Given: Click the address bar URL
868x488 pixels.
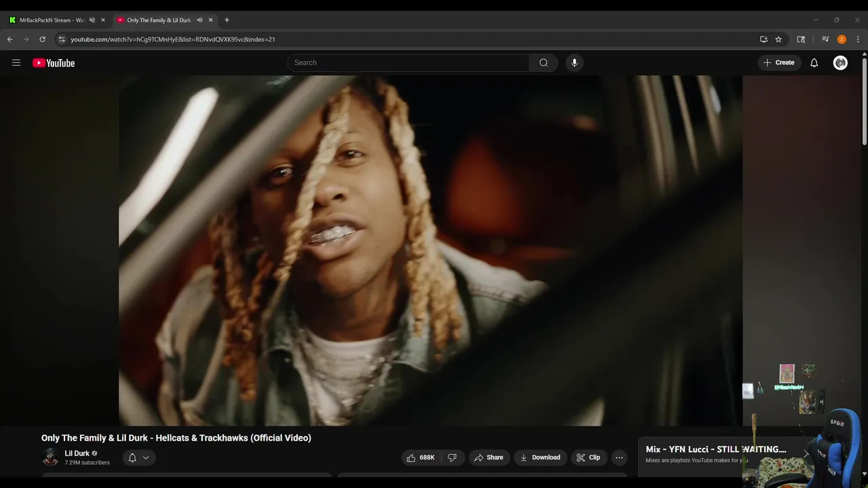Looking at the screenshot, I should point(173,39).
